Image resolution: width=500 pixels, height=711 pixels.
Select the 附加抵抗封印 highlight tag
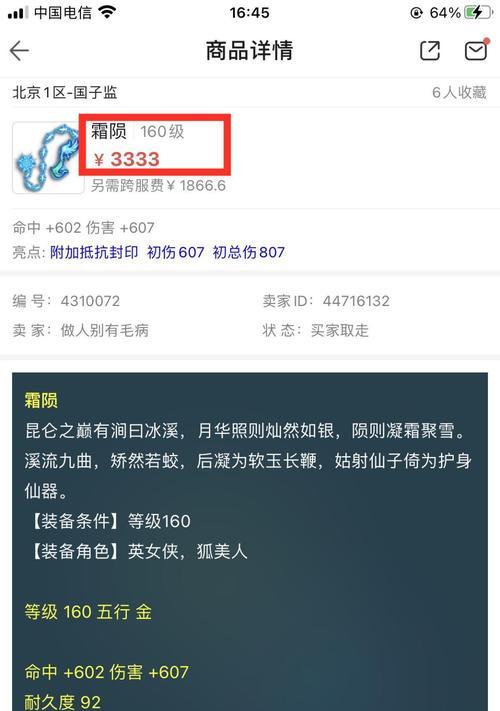point(94,252)
